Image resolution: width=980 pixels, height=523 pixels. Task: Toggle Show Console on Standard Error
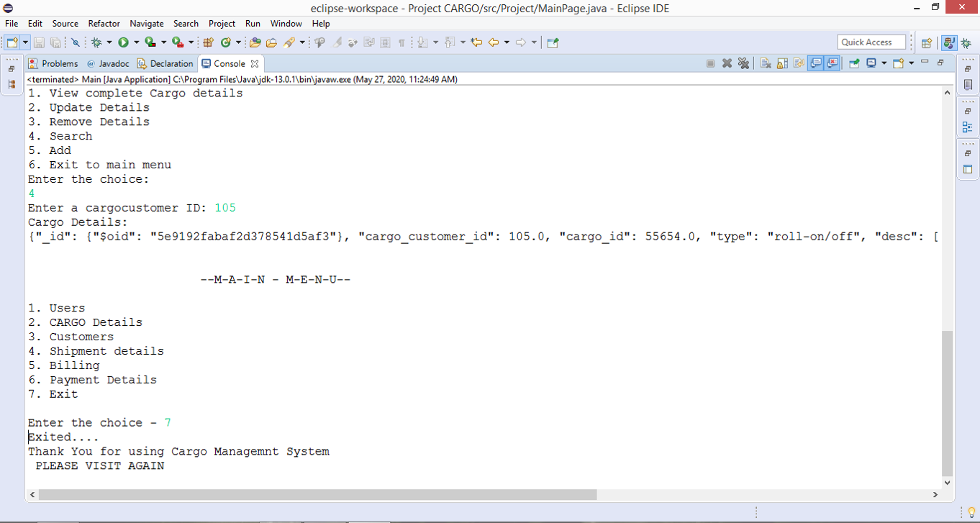pos(832,63)
